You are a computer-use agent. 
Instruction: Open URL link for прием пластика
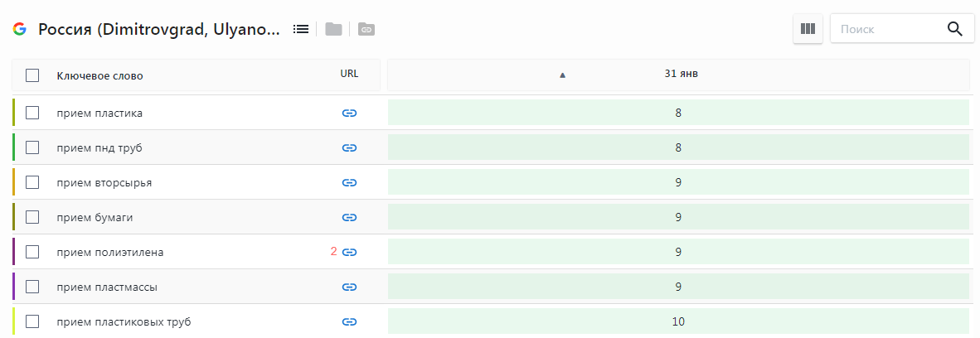349,113
